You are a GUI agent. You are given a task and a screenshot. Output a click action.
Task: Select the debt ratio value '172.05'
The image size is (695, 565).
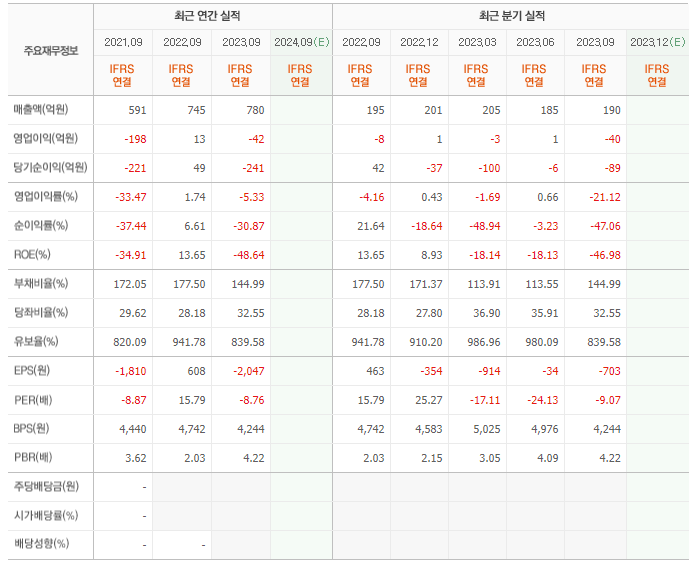click(130, 284)
